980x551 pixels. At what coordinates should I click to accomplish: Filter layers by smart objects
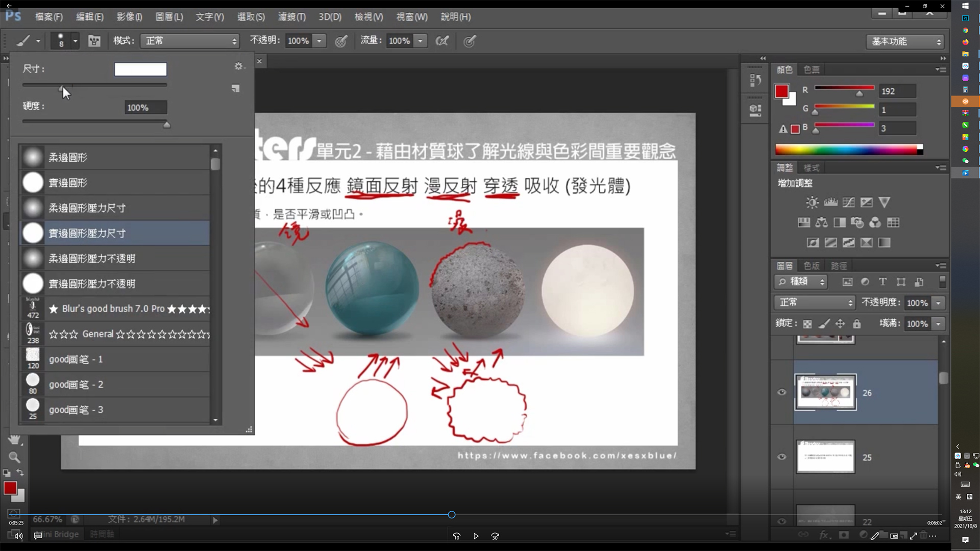[x=919, y=282]
